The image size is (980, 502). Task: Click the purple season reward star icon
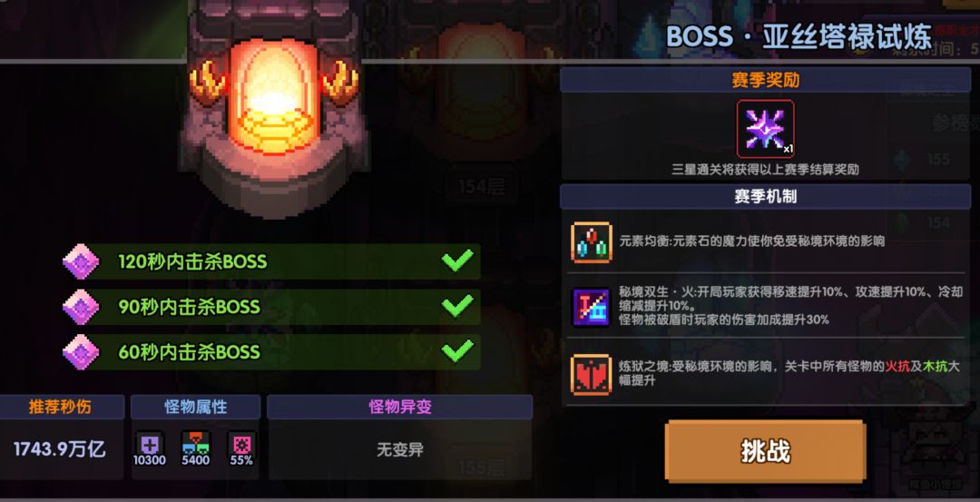coord(765,129)
